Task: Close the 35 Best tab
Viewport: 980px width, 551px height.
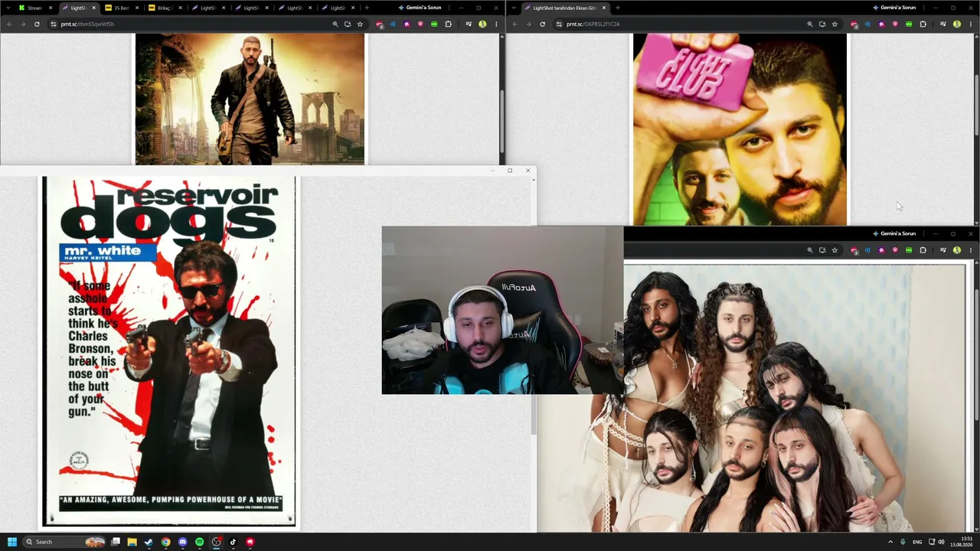Action: [x=136, y=8]
